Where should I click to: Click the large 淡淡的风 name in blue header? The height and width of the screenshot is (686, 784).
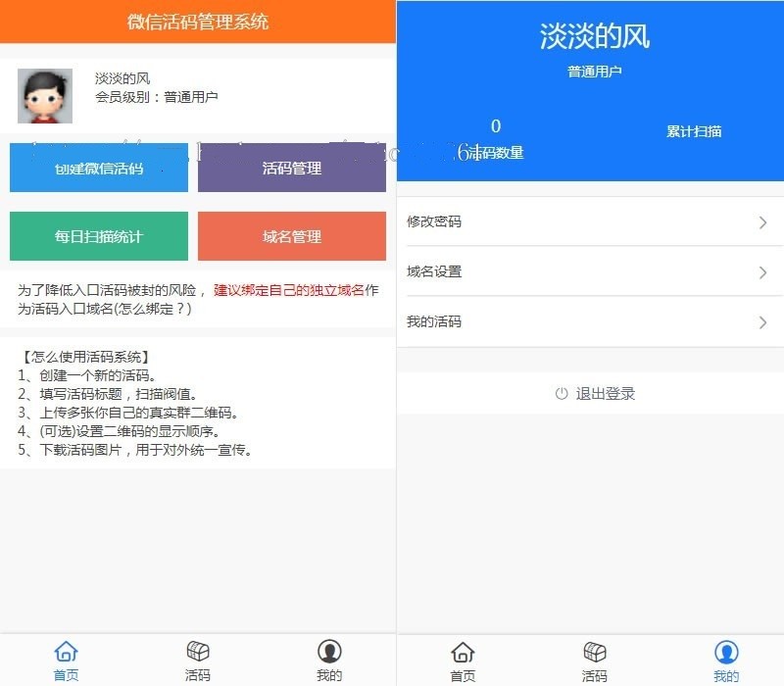pos(595,36)
